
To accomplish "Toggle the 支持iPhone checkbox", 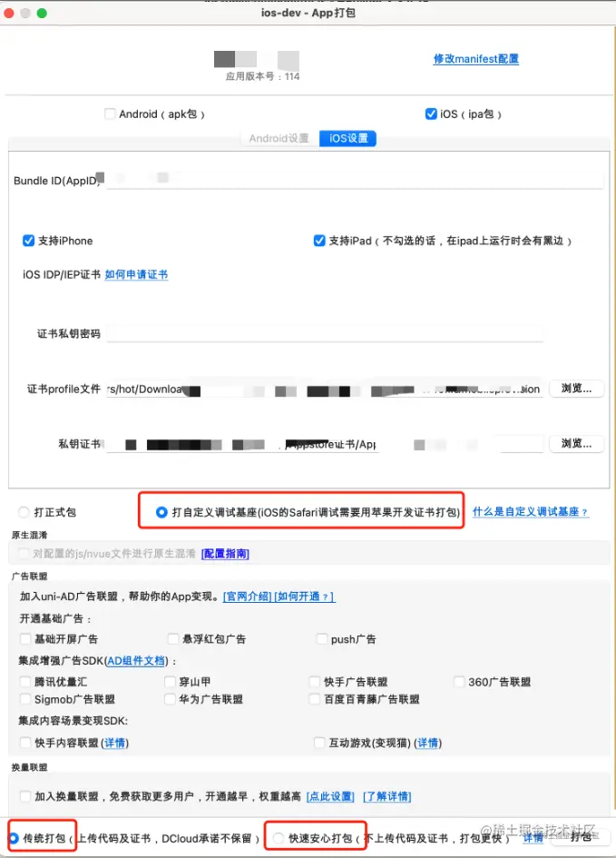I will [x=28, y=241].
